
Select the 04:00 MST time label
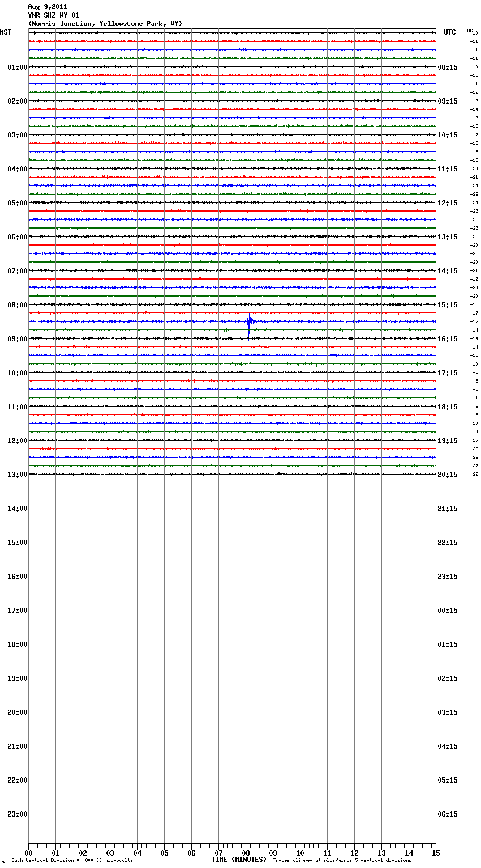(18, 169)
